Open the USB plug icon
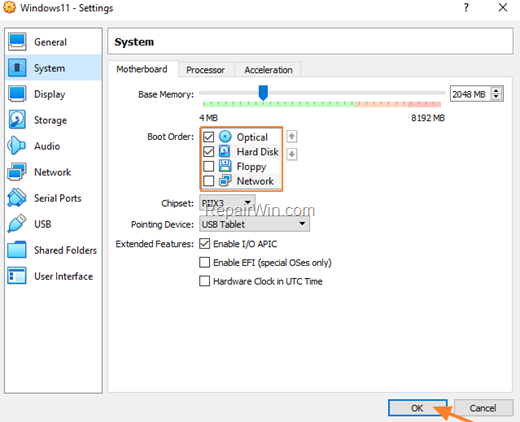 point(17,224)
